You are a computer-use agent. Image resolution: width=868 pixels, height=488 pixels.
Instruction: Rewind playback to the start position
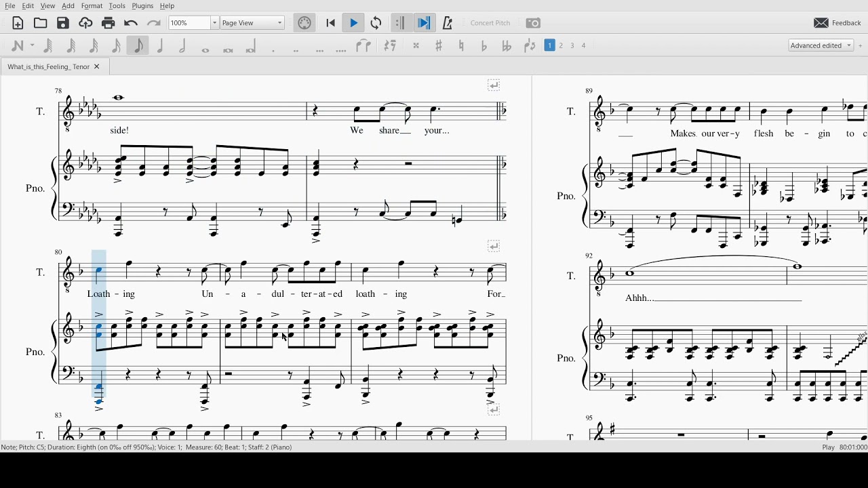pos(331,23)
